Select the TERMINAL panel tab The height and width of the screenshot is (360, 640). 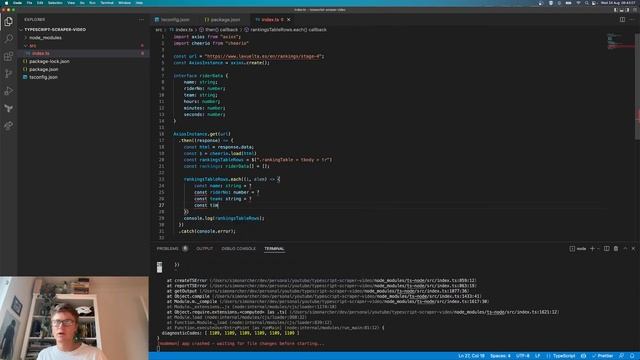274,249
